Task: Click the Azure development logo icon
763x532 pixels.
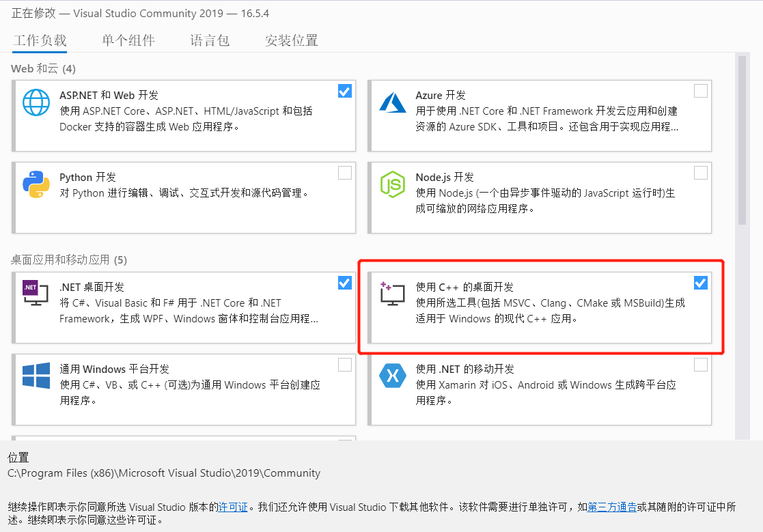Action: tap(393, 102)
